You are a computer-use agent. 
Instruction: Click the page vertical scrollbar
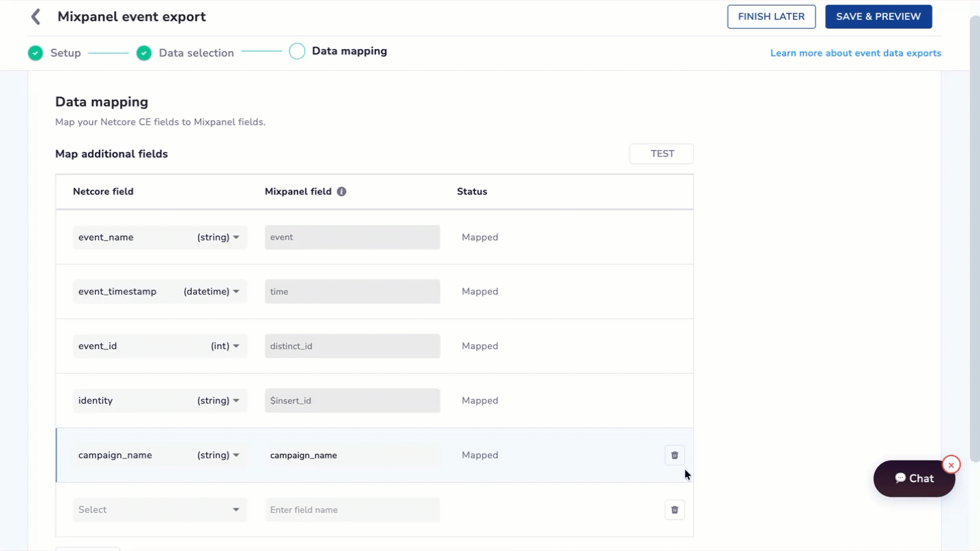pyautogui.click(x=975, y=239)
